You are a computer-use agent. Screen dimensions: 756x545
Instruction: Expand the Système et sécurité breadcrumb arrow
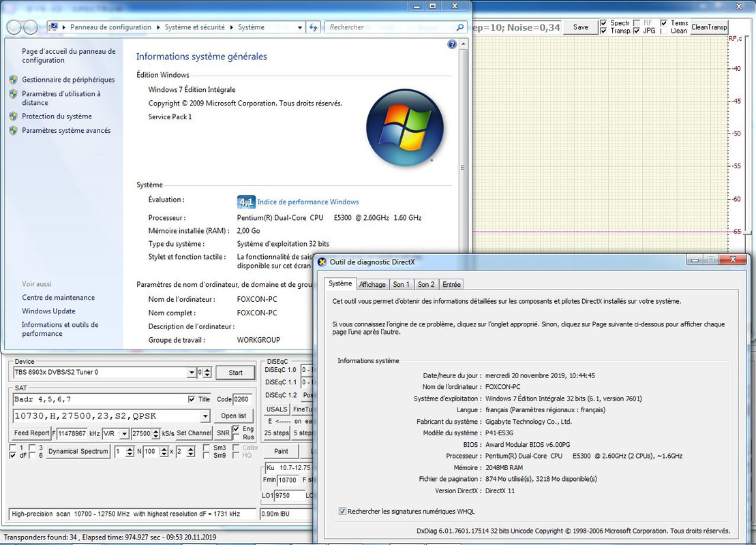pyautogui.click(x=231, y=27)
